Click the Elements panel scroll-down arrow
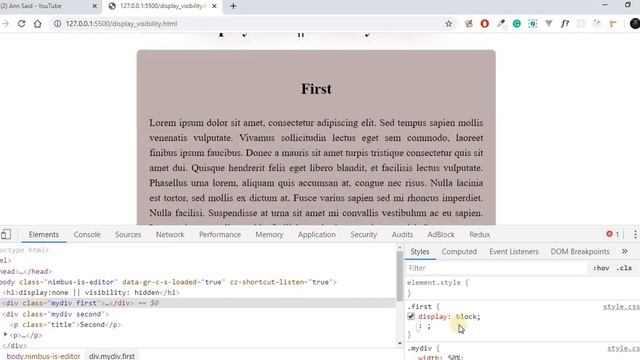 pyautogui.click(x=400, y=343)
